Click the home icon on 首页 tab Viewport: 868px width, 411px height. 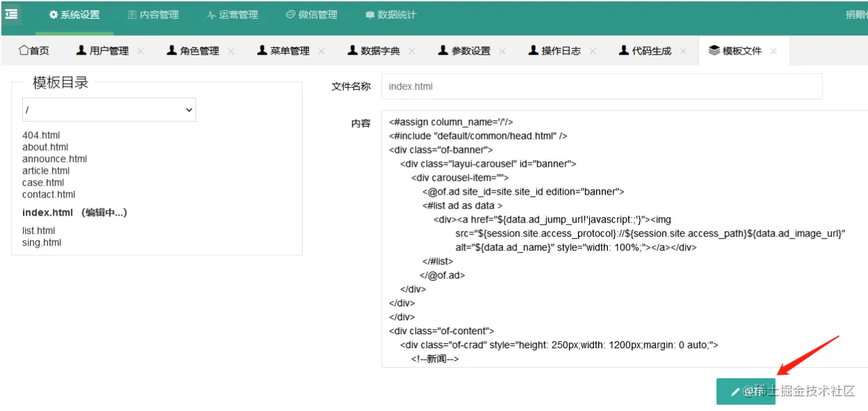pyautogui.click(x=23, y=50)
